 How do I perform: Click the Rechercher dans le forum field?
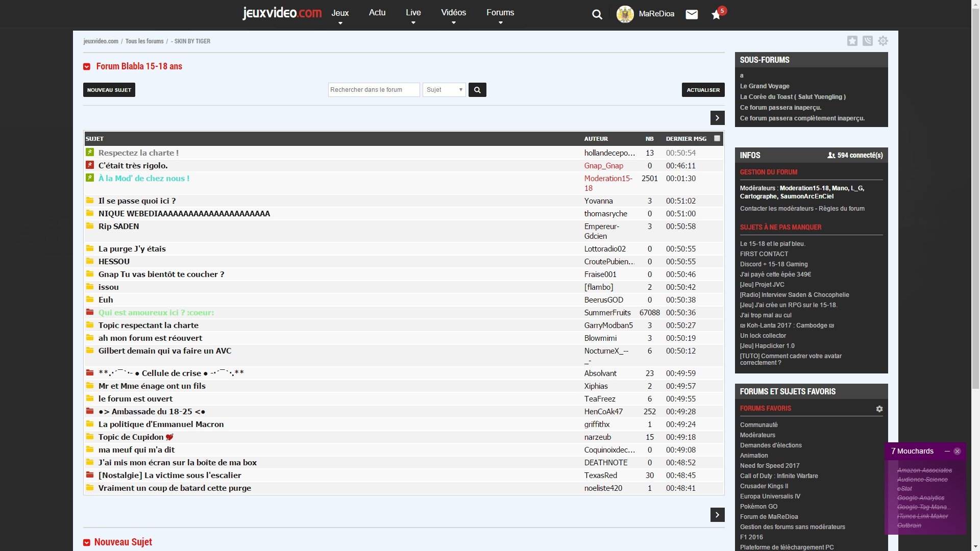click(x=374, y=90)
